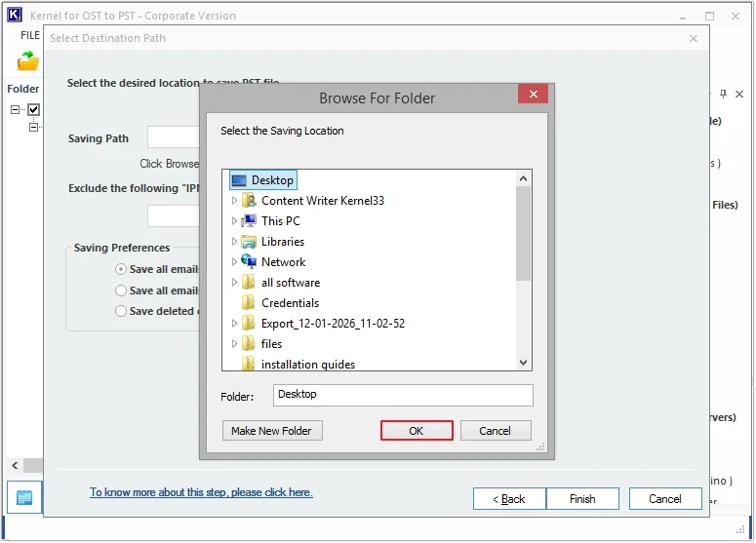Click the Libraries icon
The image size is (756, 543).
(249, 242)
